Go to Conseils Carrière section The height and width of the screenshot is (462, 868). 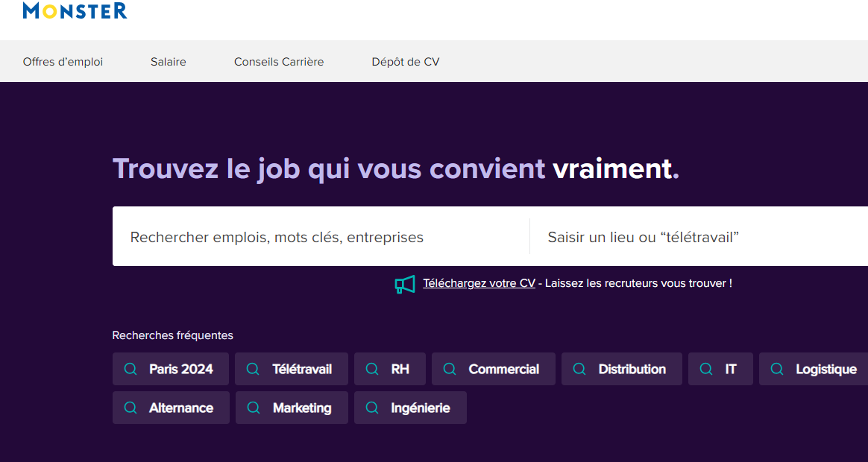[x=279, y=62]
